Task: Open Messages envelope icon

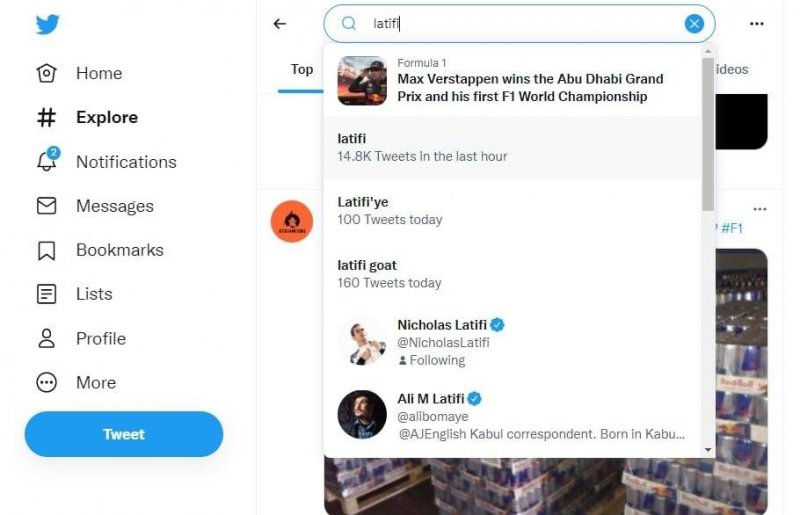Action: pyautogui.click(x=47, y=206)
